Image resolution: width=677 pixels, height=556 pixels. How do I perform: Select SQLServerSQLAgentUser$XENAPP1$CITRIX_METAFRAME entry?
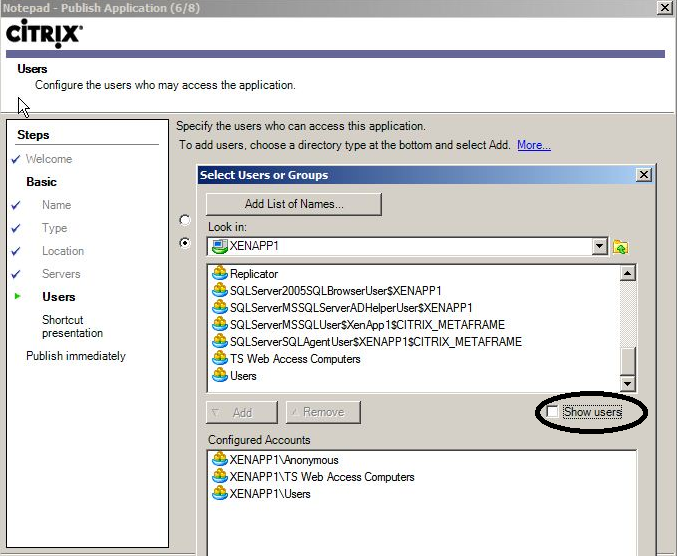376,342
